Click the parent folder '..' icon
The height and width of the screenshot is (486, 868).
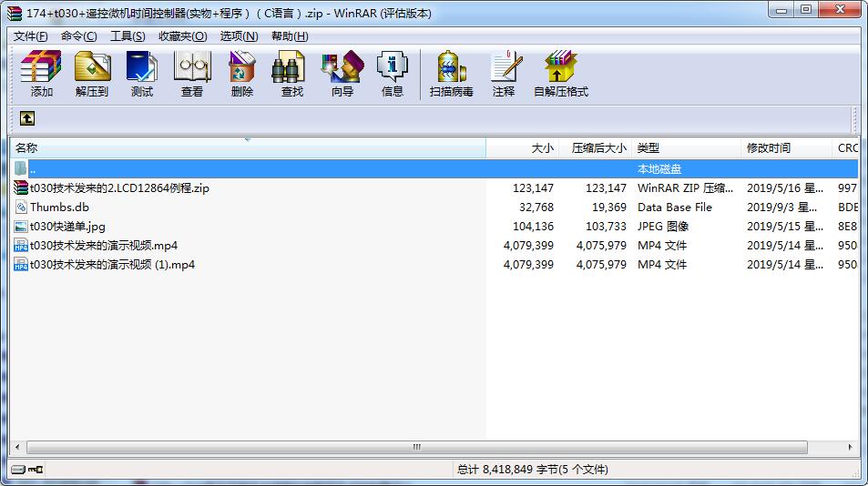pos(20,168)
